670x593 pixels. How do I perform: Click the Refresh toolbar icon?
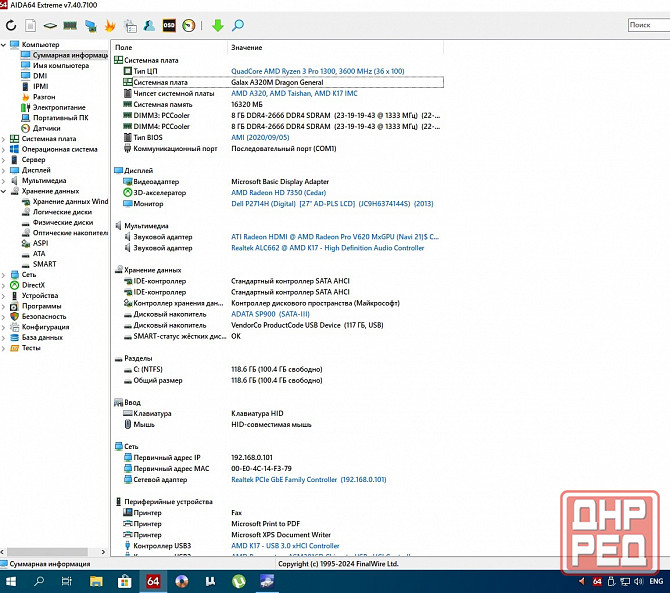(11, 26)
